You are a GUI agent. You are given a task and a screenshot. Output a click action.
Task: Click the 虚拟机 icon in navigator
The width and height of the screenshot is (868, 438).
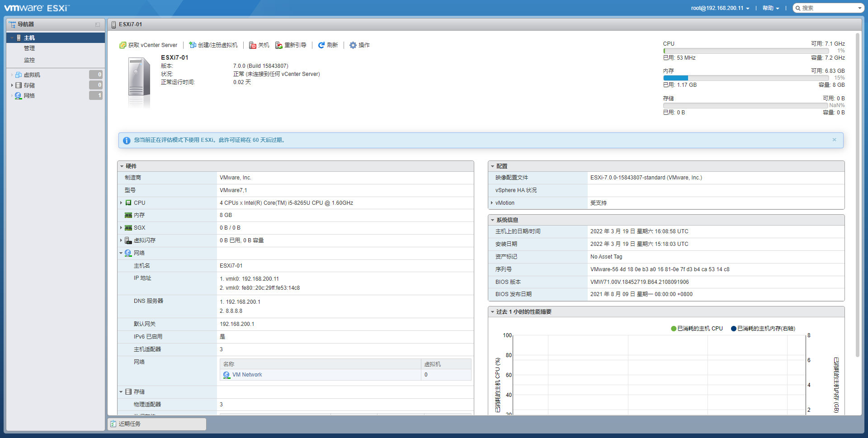[x=19, y=75]
